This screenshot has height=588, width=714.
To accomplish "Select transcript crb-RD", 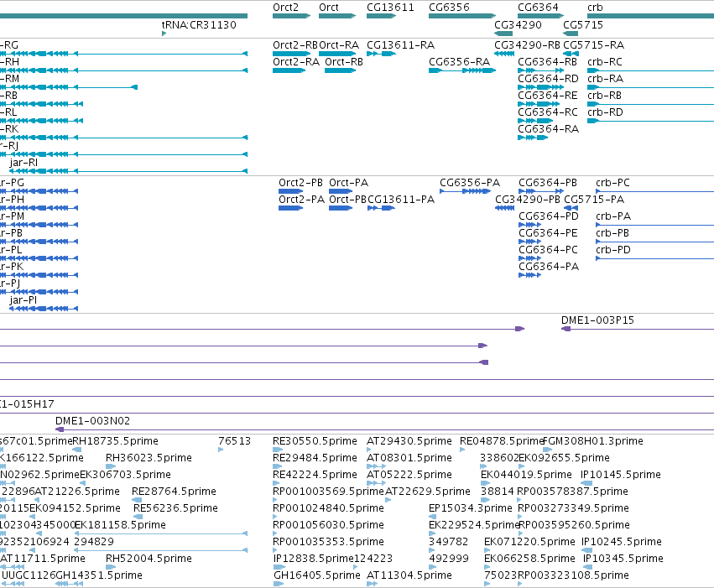I will (651, 121).
